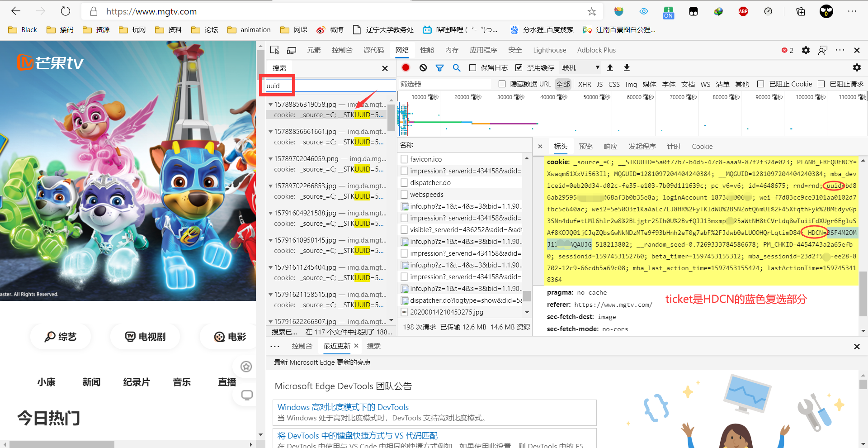
Task: Collapse search result 15788856319058.jpg
Action: 270,105
